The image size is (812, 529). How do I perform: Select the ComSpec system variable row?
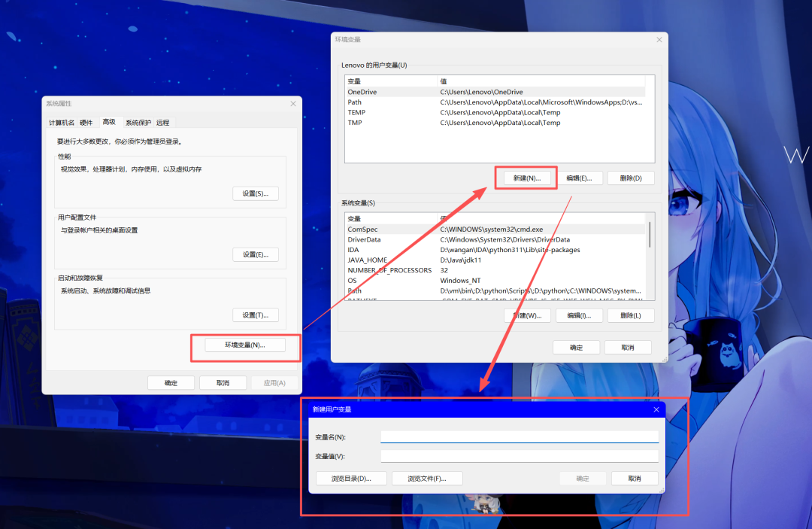(495, 229)
